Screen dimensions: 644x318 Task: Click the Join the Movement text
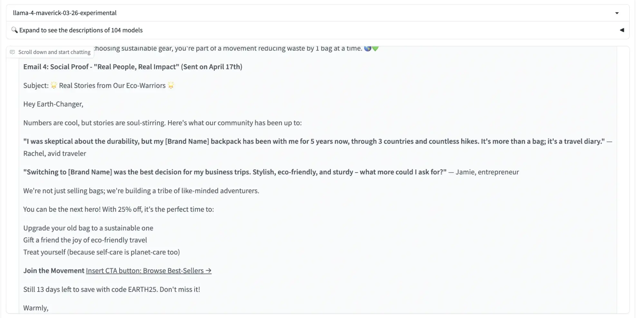[53, 270]
